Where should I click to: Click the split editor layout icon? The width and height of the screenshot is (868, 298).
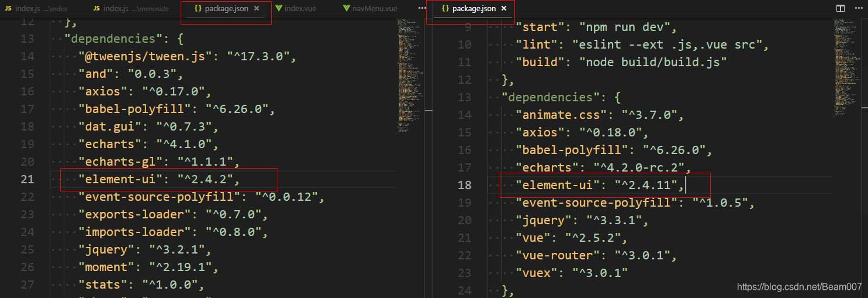840,9
